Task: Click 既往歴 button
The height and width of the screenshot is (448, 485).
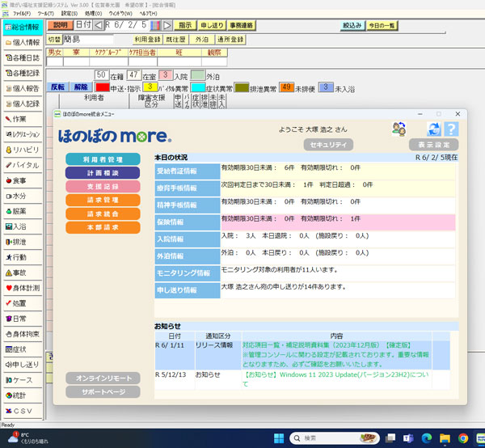Action: point(175,40)
